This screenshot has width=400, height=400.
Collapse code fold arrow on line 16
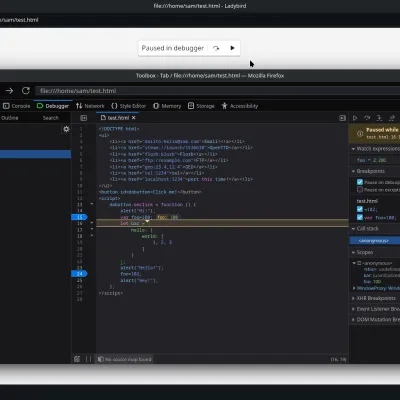point(92,223)
